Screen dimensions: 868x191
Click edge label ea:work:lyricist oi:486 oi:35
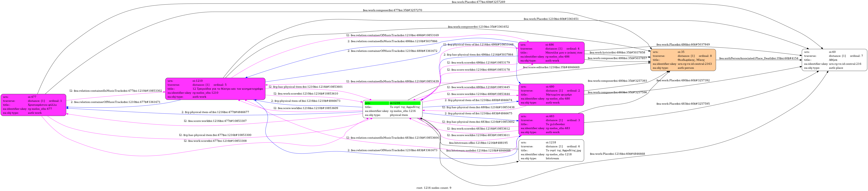pos(618,53)
